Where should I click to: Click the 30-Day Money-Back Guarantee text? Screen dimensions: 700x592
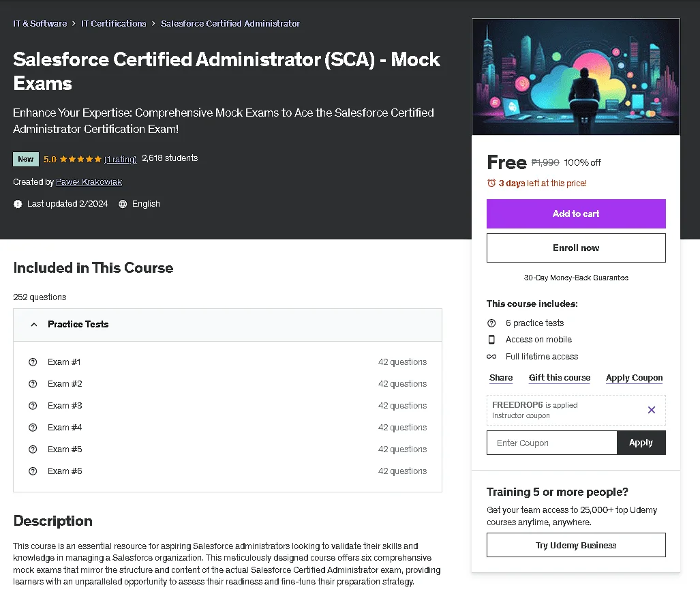click(576, 278)
